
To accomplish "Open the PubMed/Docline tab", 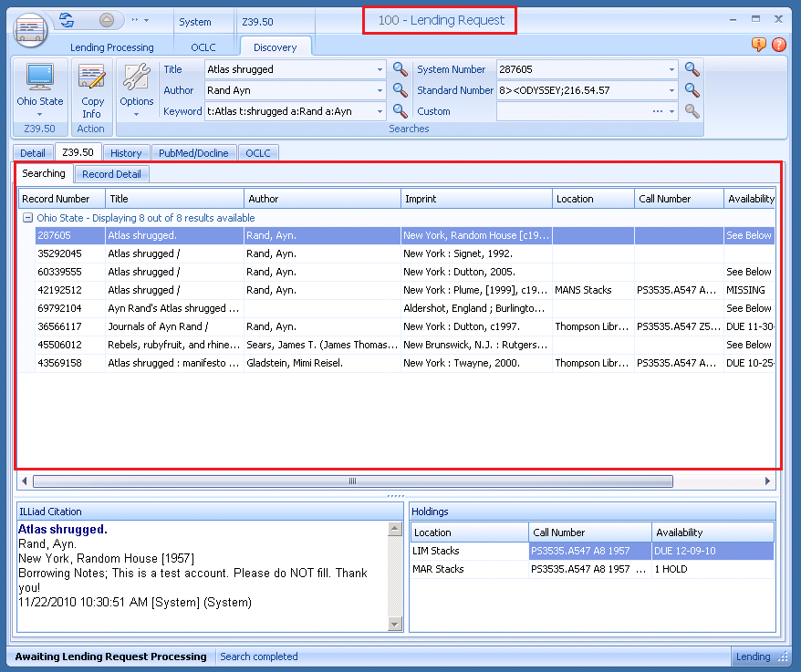I will pyautogui.click(x=192, y=153).
